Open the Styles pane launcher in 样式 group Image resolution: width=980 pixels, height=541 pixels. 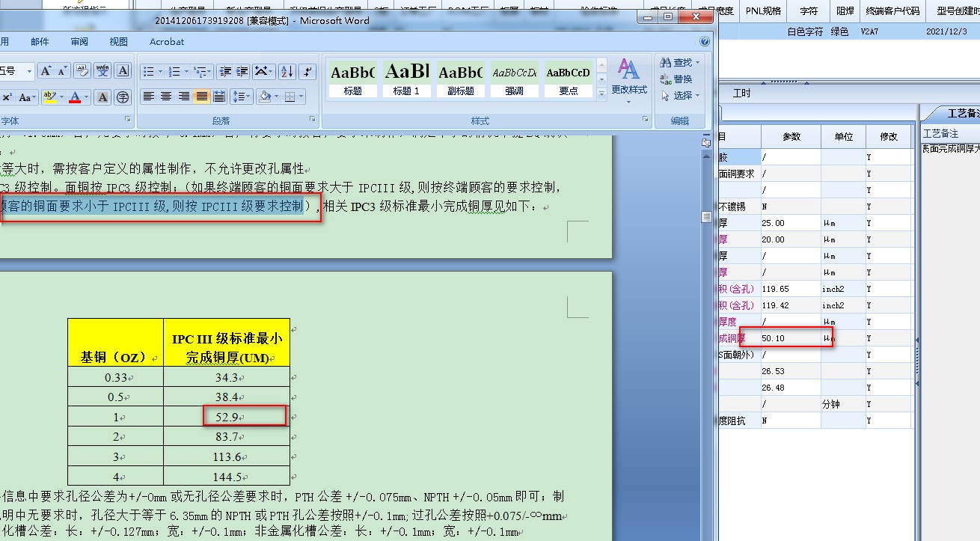646,120
